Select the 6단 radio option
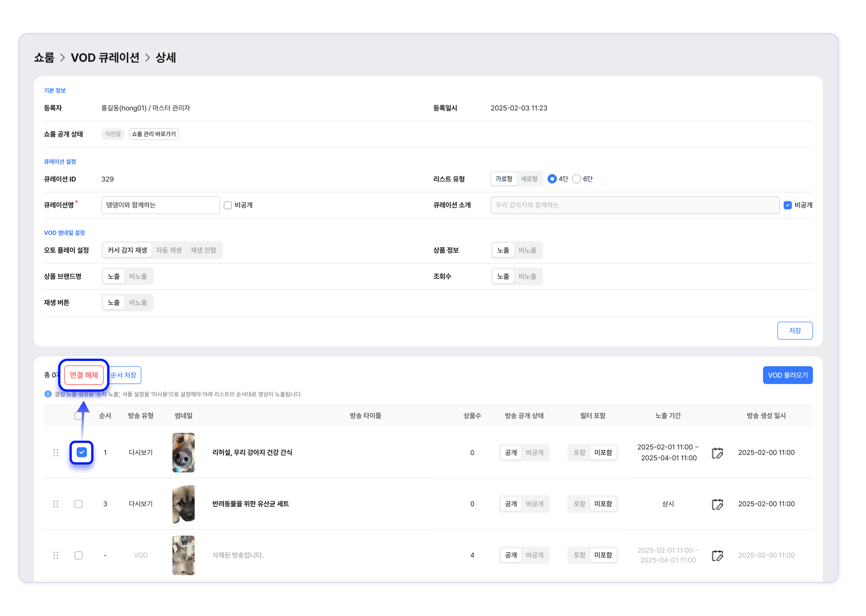Viewport: 866px width, 616px height. tap(577, 179)
